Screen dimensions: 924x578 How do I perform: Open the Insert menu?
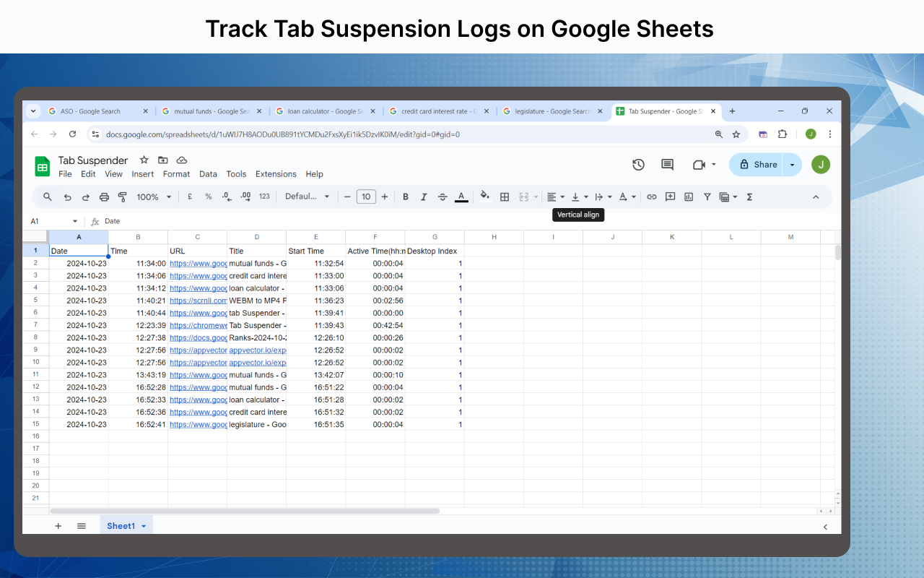[x=143, y=174]
